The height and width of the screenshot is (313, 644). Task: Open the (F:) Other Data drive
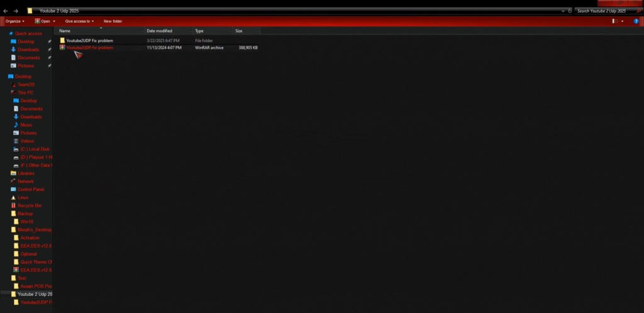pyautogui.click(x=36, y=165)
